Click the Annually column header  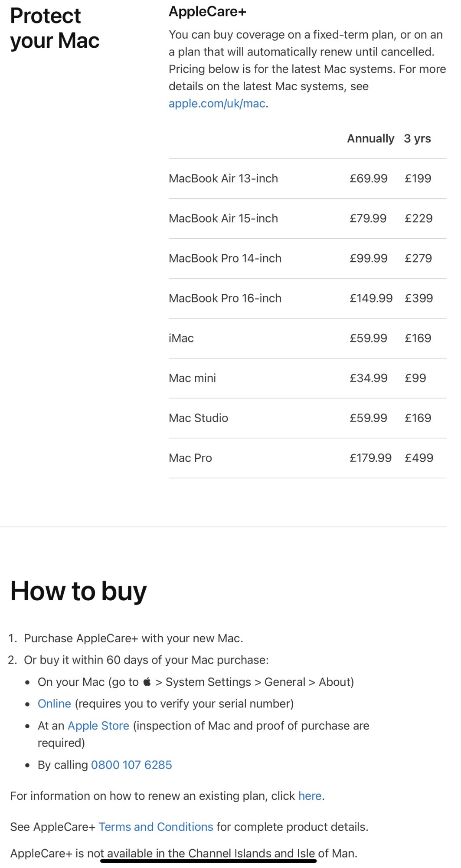370,138
